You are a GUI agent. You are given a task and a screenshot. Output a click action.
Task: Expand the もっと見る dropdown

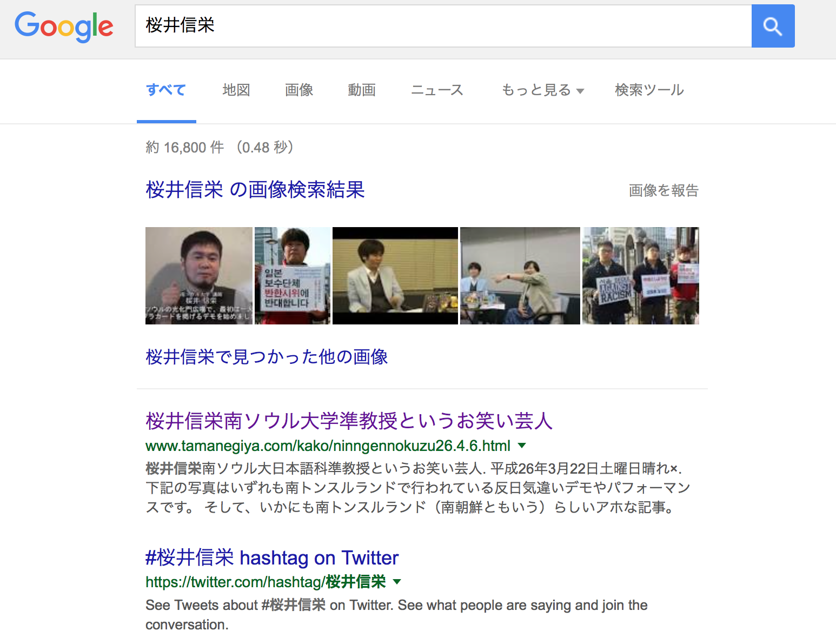(x=542, y=90)
